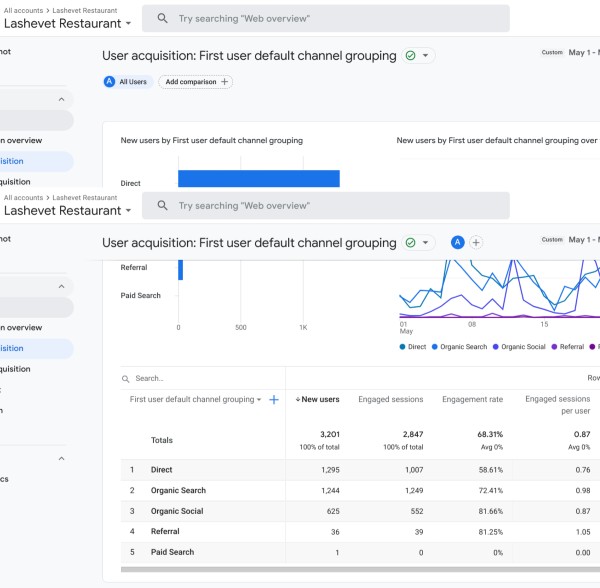
Task: Click the round plus add-comparison icon in lower header
Action: 476,243
